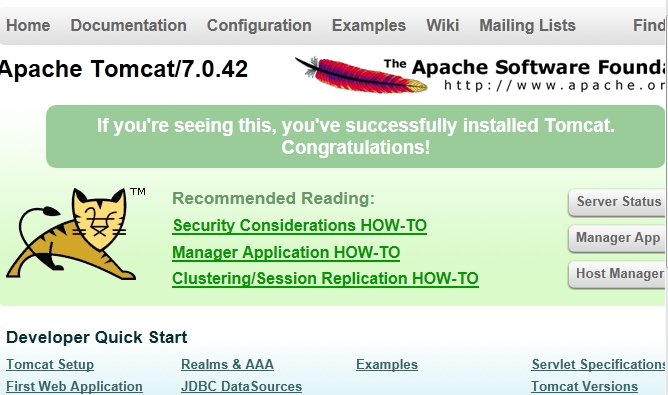Viewport: 668px width, 395px height.
Task: Open the Mailing Lists navigation item
Action: [527, 26]
